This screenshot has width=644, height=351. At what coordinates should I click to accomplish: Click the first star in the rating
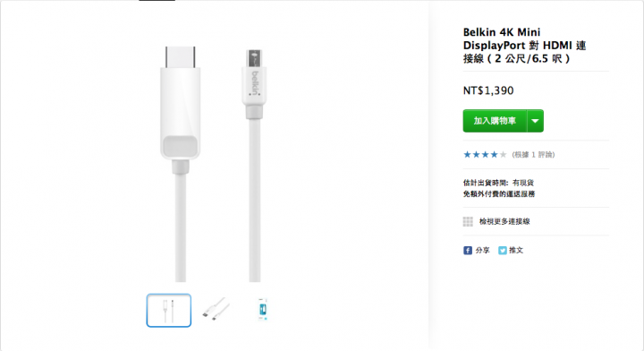[467, 155]
